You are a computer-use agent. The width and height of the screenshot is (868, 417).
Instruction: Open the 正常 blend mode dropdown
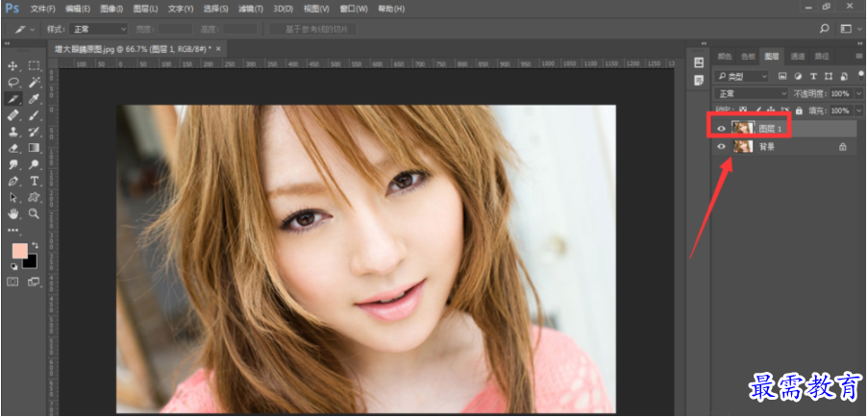(x=751, y=93)
